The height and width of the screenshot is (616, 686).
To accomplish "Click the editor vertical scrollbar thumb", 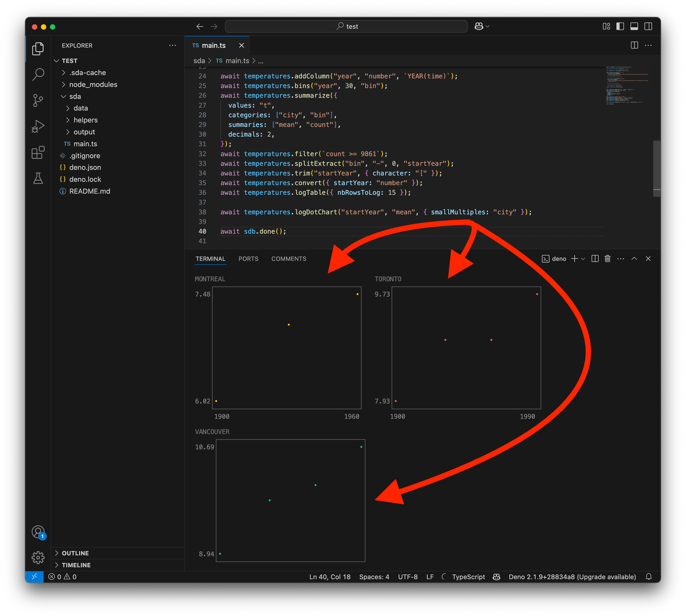I will [657, 168].
